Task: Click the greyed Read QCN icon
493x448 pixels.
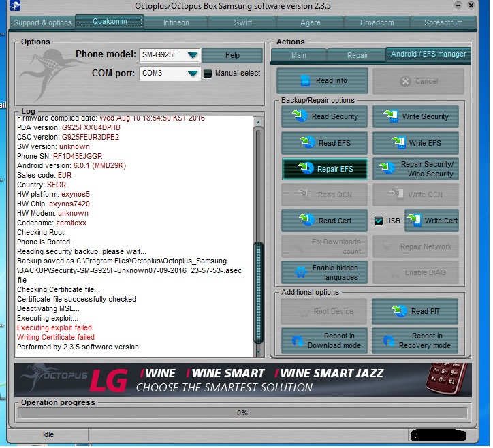Action: coord(305,194)
